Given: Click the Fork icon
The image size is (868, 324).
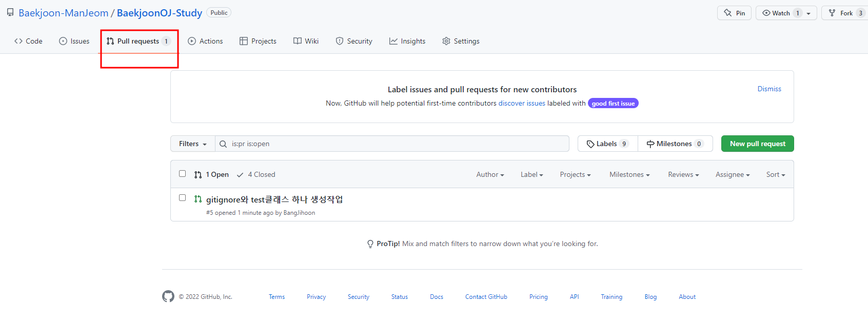Looking at the screenshot, I should (x=832, y=13).
